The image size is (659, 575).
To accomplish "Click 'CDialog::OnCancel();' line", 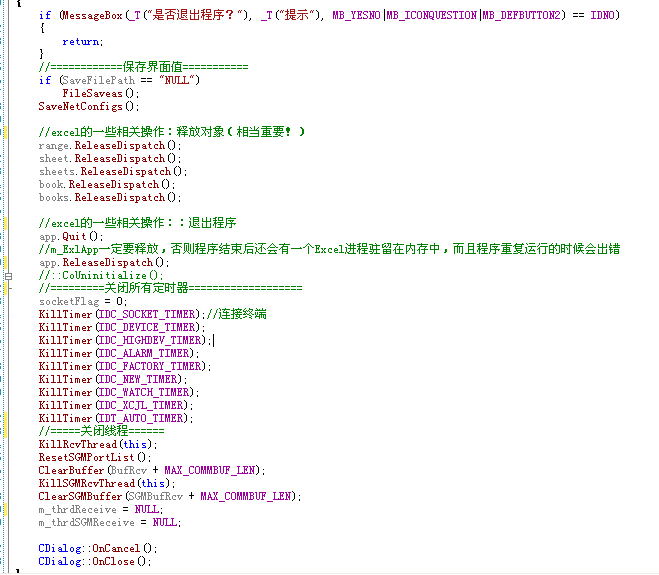I will click(98, 549).
